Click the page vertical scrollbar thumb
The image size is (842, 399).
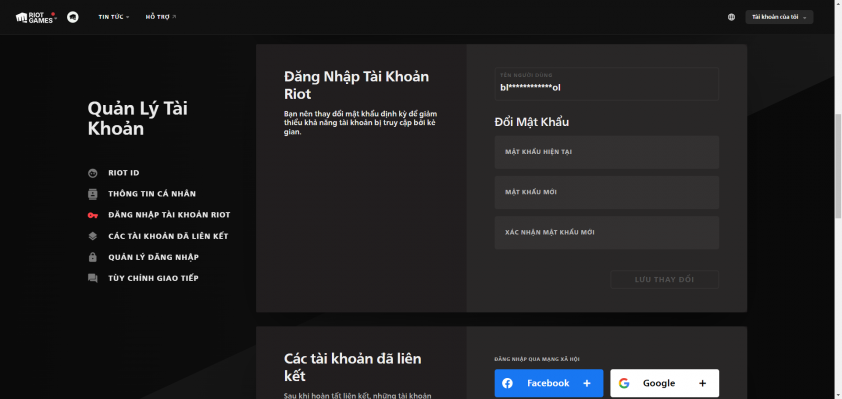click(x=838, y=166)
